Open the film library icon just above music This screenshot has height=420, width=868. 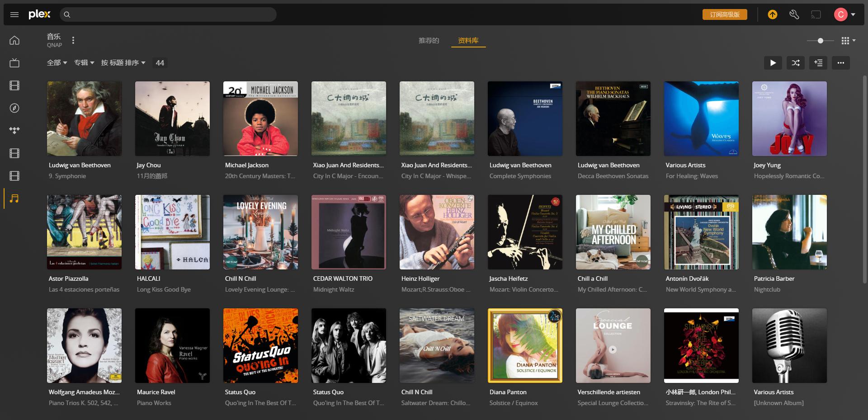14,176
